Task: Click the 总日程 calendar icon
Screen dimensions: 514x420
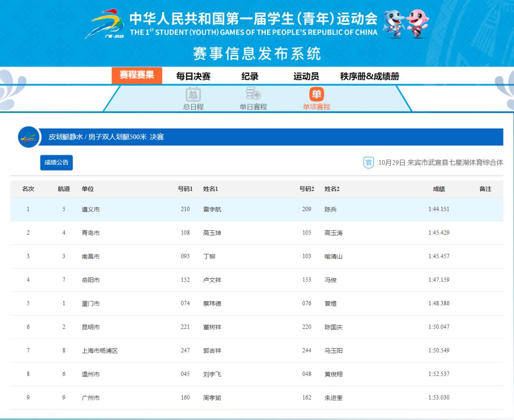Action: 193,95
